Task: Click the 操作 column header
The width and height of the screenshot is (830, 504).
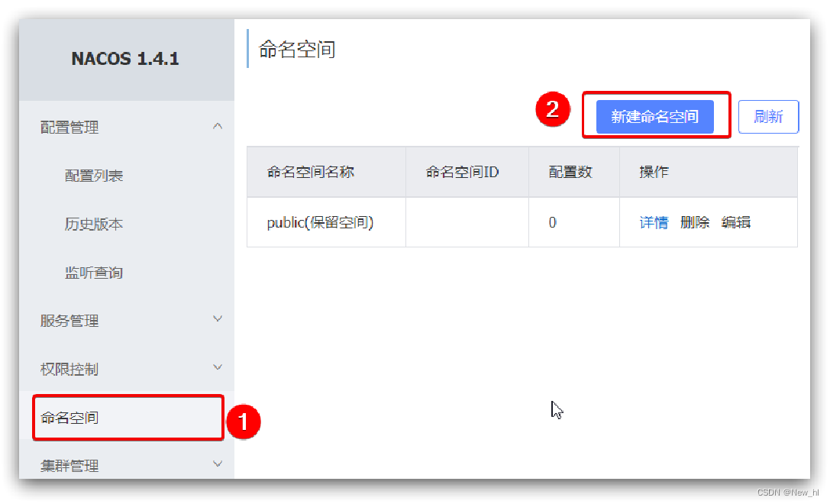Action: point(654,172)
